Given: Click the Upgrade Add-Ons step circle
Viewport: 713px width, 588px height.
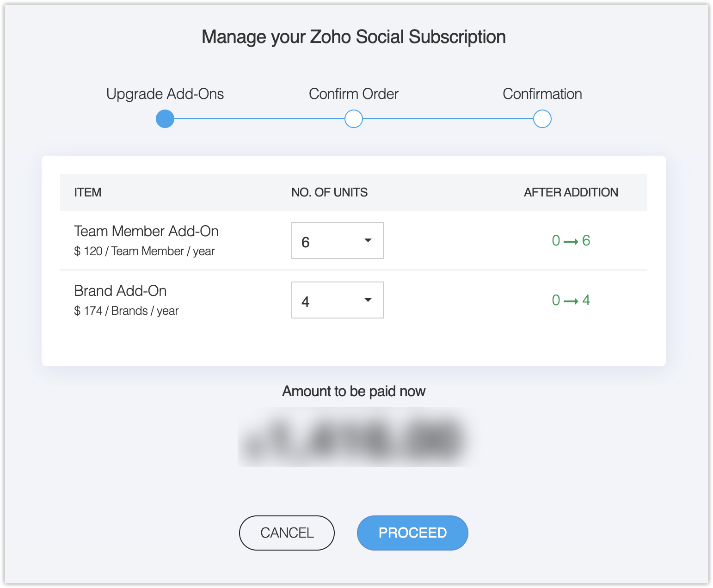Looking at the screenshot, I should coord(165,119).
